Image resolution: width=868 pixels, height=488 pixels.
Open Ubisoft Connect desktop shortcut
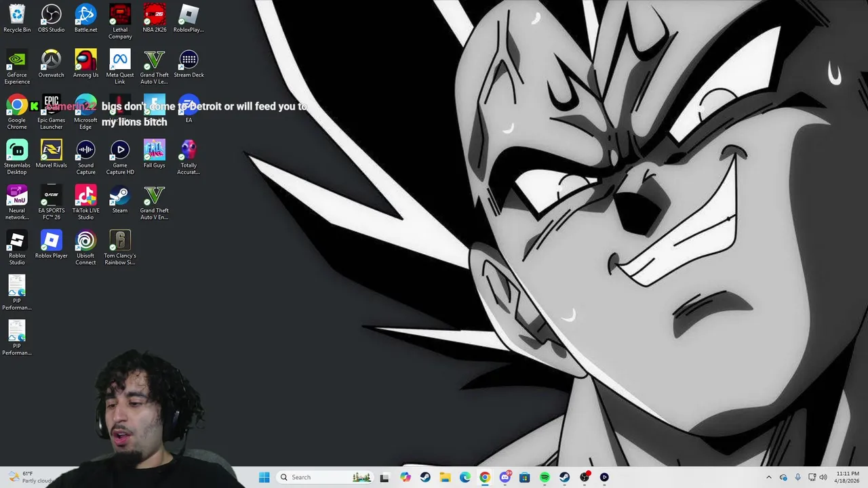click(x=85, y=248)
